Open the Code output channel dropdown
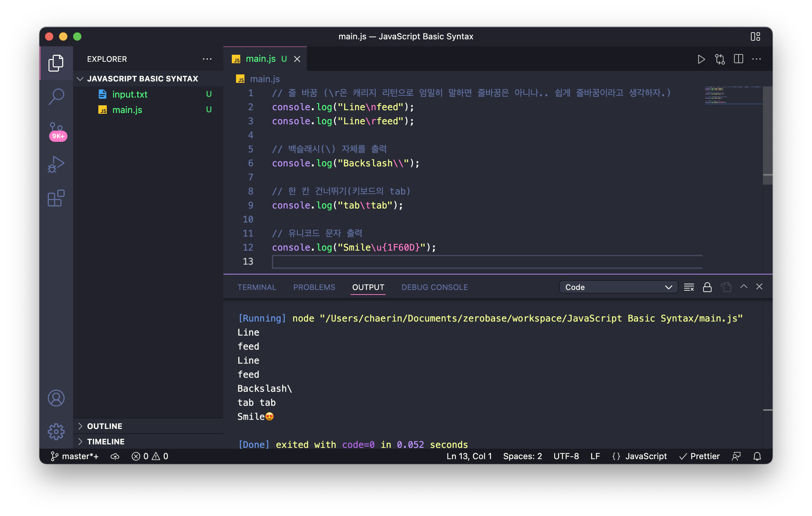This screenshot has width=812, height=516. click(618, 287)
